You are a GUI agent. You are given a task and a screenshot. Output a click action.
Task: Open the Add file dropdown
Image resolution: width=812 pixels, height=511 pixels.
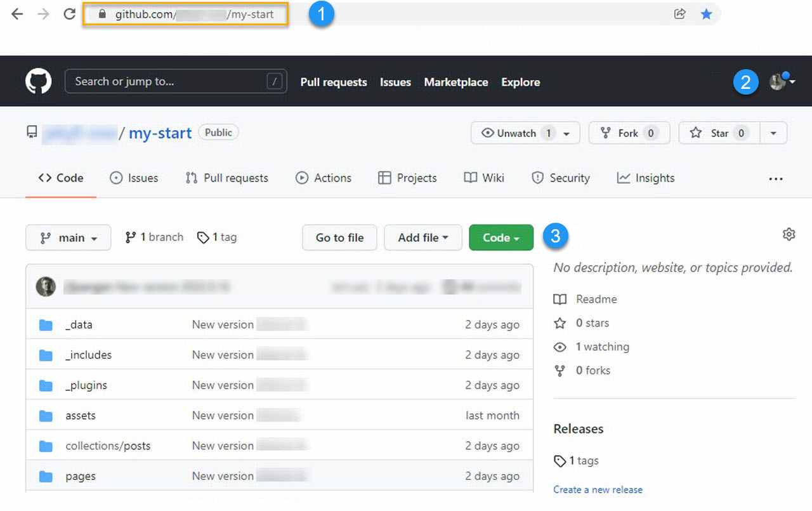click(422, 237)
